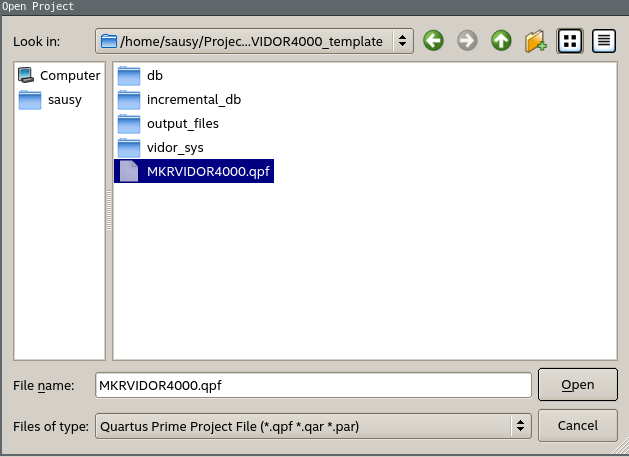The height and width of the screenshot is (457, 629).
Task: Select the output_files folder
Action: pos(168,124)
